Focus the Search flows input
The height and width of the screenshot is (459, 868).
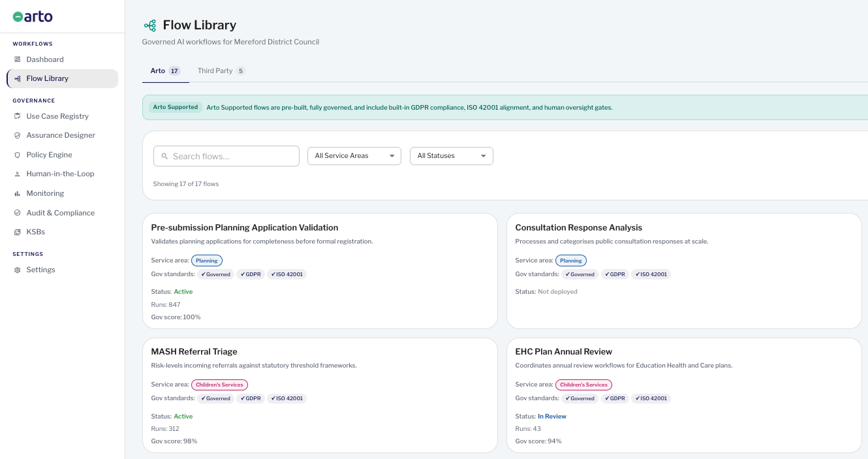(226, 156)
